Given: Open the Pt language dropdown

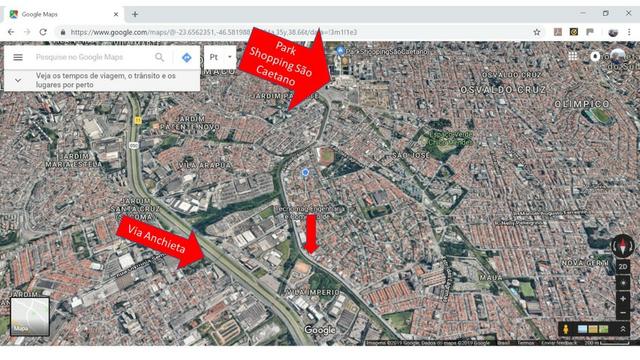Looking at the screenshot, I should pos(220,57).
